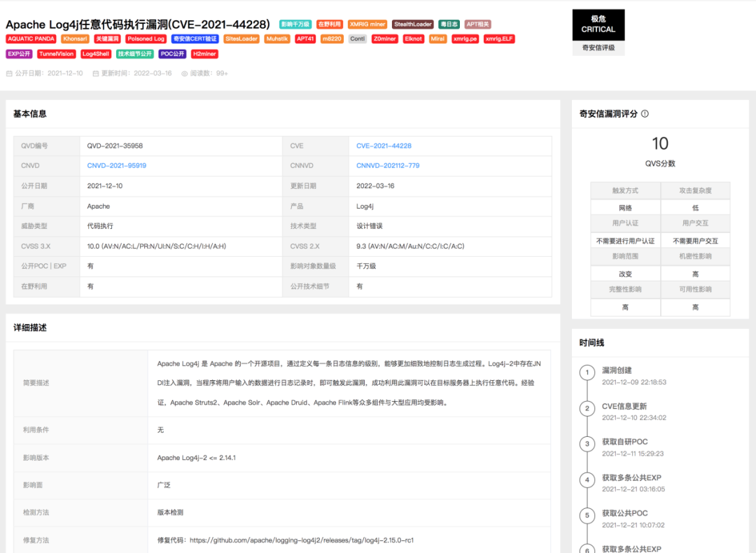The width and height of the screenshot is (756, 553).
Task: Click the xmrig.ELF tag
Action: [x=499, y=39]
